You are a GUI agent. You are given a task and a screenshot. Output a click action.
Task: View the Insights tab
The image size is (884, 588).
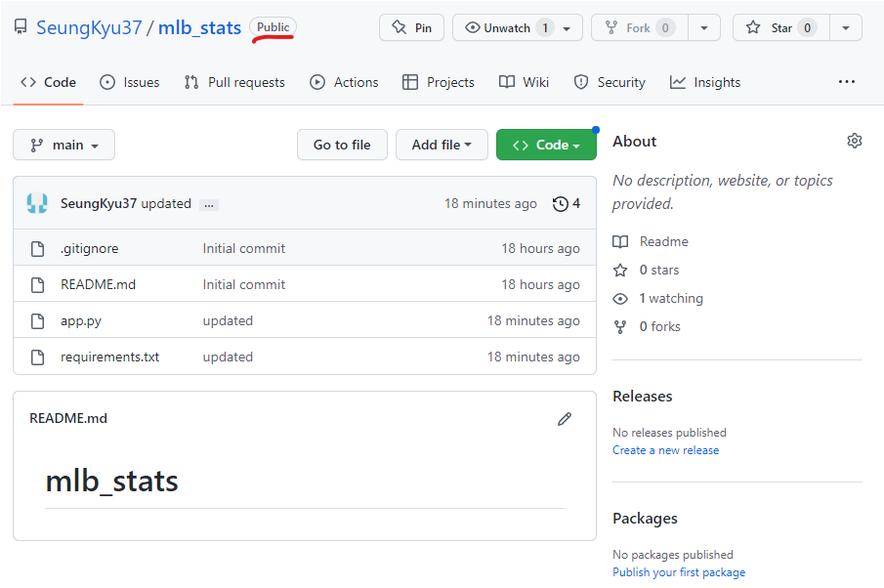[704, 82]
